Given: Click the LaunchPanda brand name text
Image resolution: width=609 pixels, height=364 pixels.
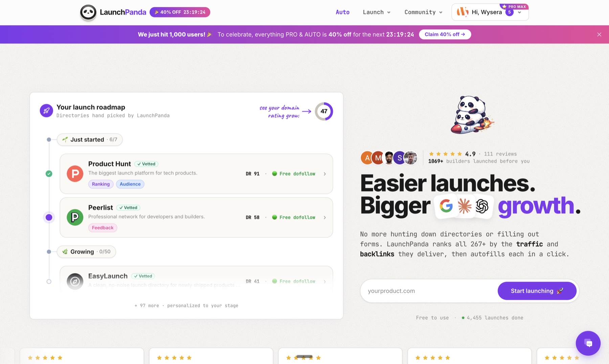Looking at the screenshot, I should (123, 12).
